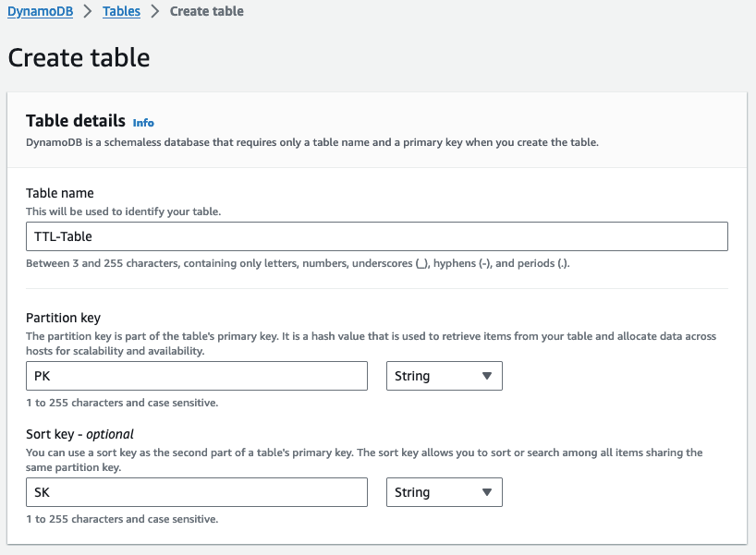756x555 pixels.
Task: Click the chevron between DynamoDB and Tables breadcrumbs
Action: 87,12
